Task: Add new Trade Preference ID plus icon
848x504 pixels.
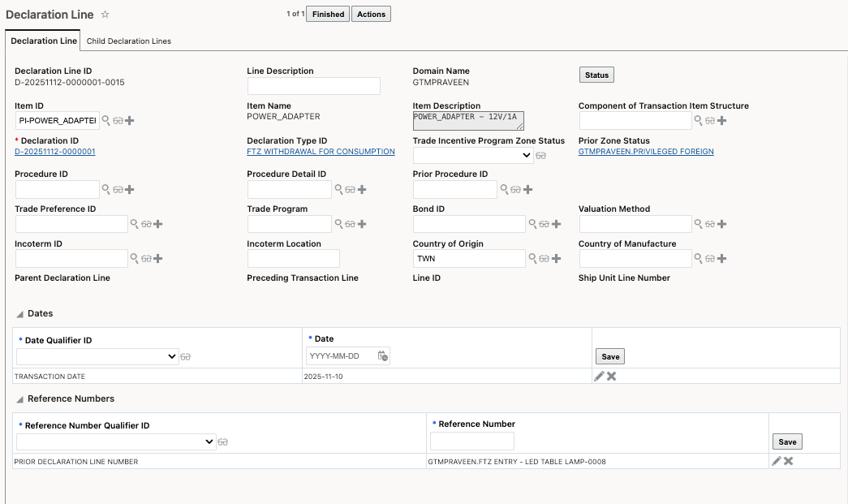Action: coord(158,224)
